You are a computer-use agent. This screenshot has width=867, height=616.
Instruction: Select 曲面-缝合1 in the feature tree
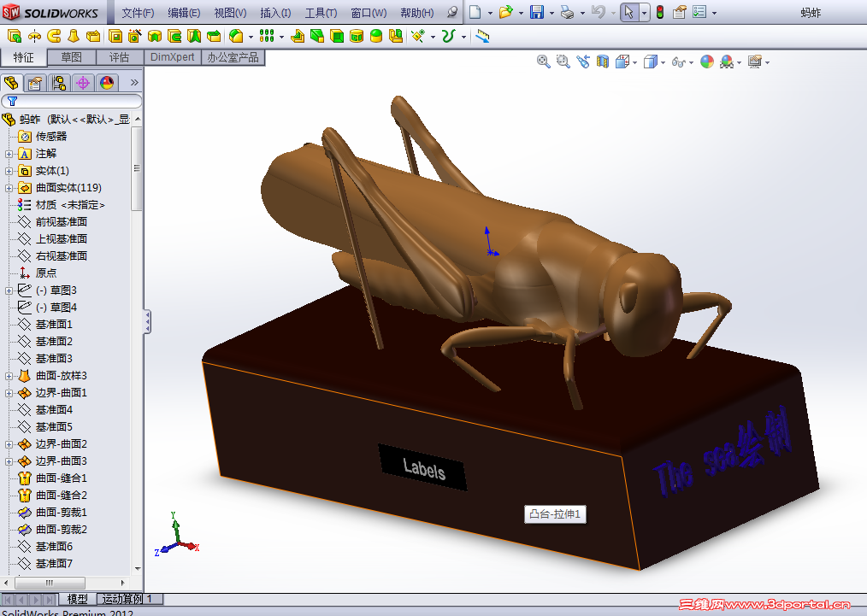[62, 478]
